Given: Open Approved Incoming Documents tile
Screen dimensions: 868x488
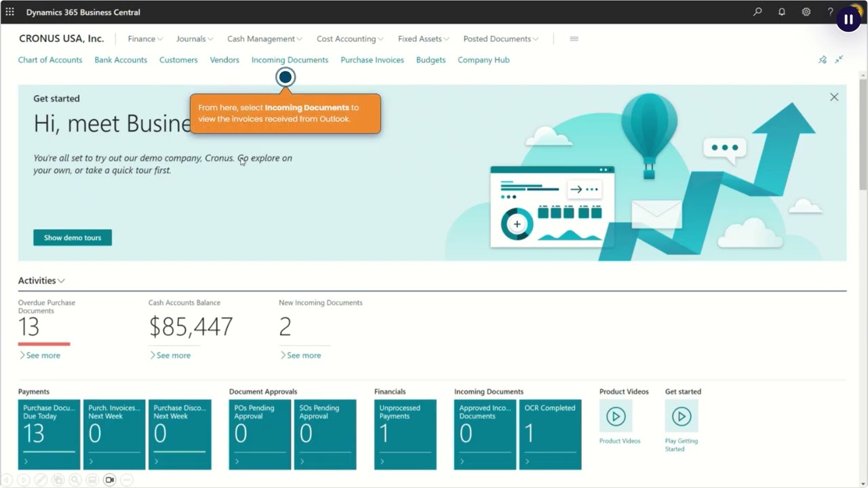Looking at the screenshot, I should 485,434.
